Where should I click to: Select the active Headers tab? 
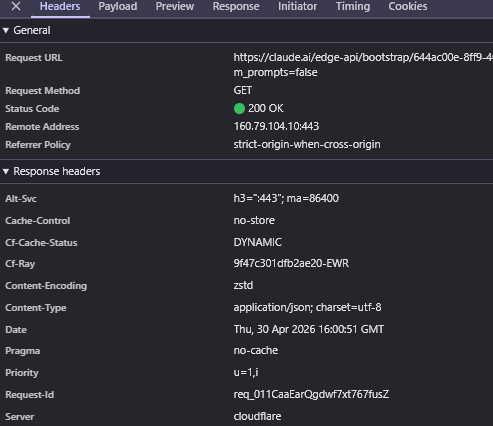(x=60, y=6)
